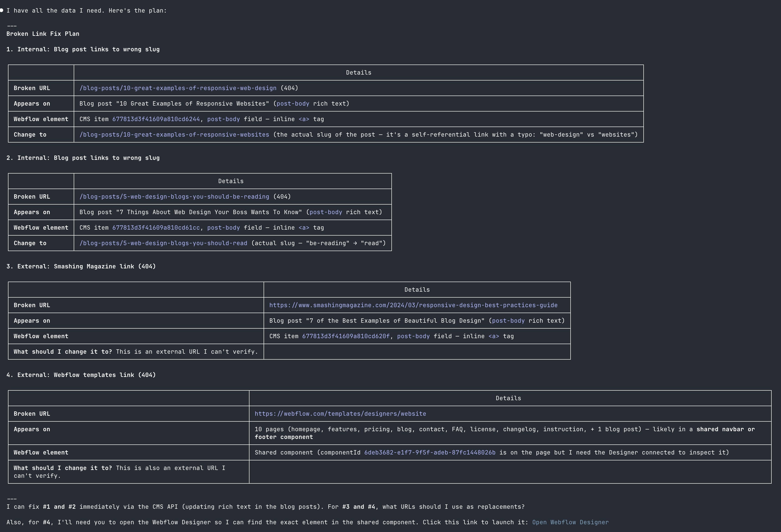Click the webflow.com/templates/designers/website link

coord(340,413)
